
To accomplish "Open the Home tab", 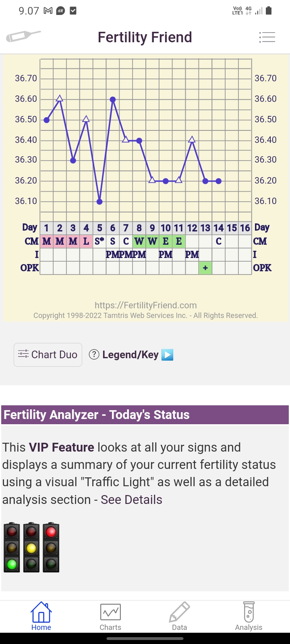I will [x=41, y=616].
